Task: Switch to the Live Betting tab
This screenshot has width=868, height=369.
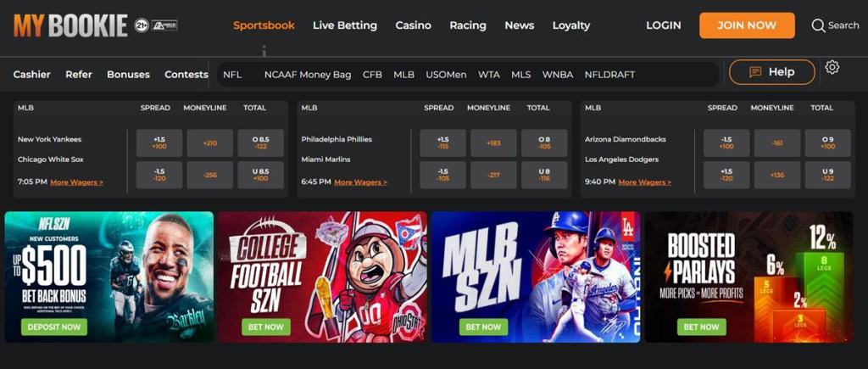Action: [345, 25]
